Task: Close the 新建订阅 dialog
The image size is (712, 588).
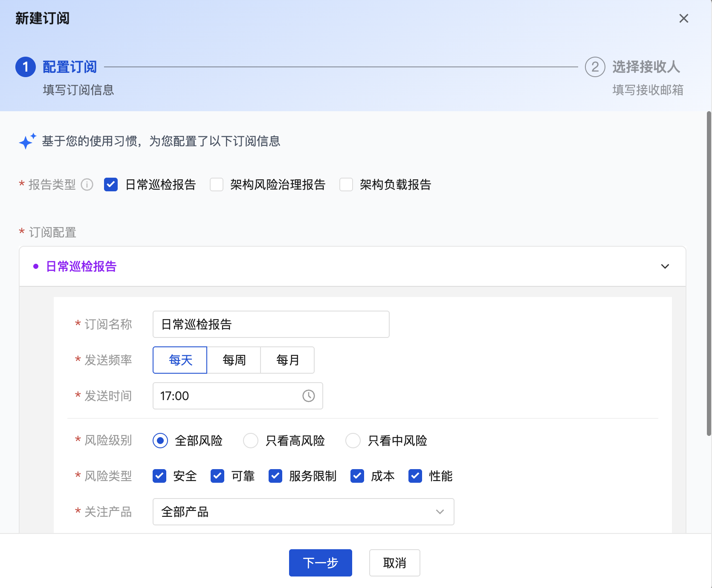Action: coord(683,18)
